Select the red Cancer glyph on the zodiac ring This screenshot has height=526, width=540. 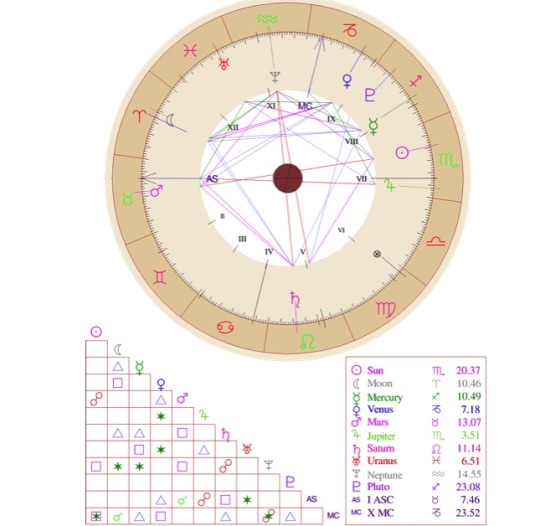click(226, 327)
